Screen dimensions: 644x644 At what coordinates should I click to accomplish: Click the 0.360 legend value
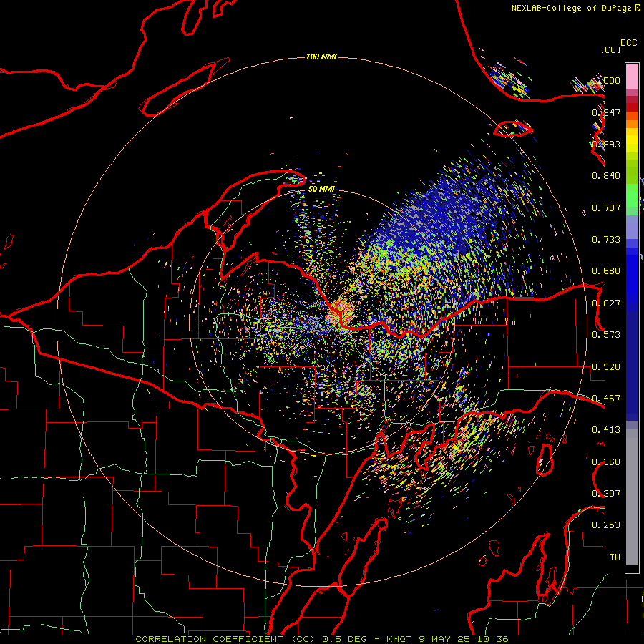pos(606,462)
